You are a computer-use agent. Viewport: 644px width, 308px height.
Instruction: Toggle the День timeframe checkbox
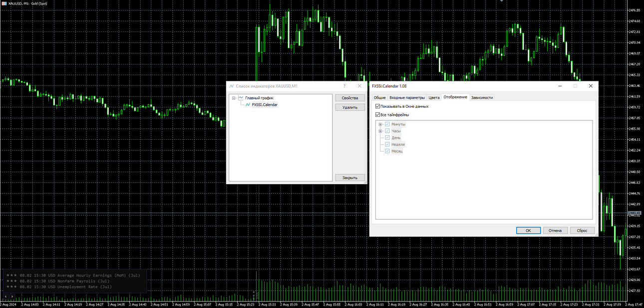[x=387, y=138]
